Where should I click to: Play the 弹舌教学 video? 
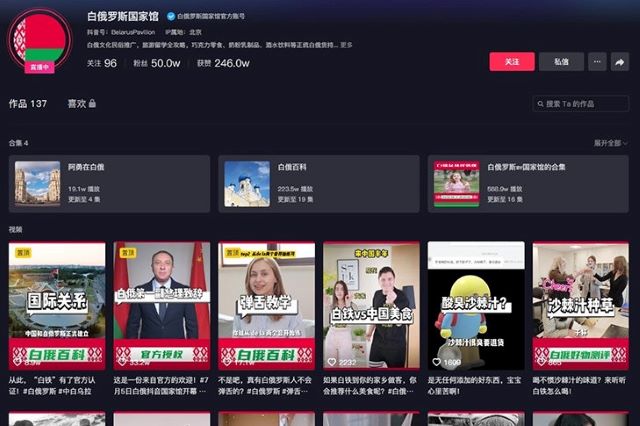click(267, 306)
